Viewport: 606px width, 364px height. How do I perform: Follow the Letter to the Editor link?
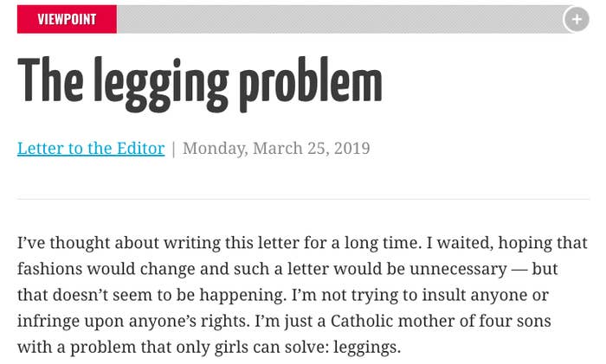point(91,148)
